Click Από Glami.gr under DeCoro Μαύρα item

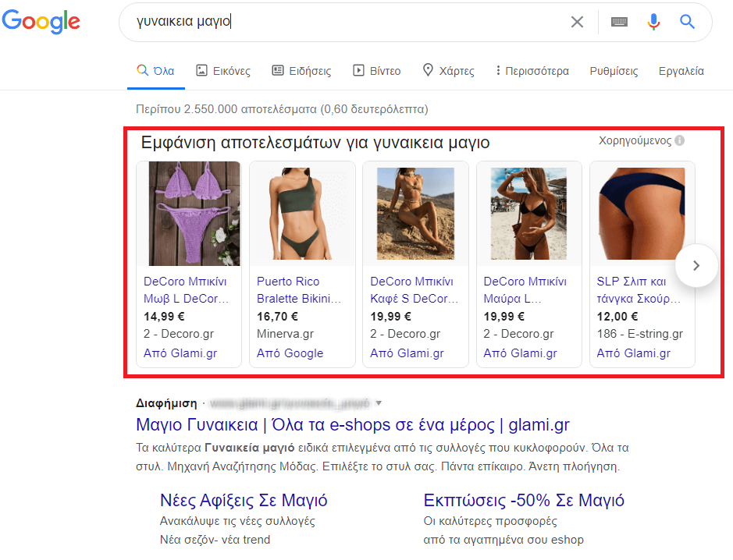click(x=521, y=353)
